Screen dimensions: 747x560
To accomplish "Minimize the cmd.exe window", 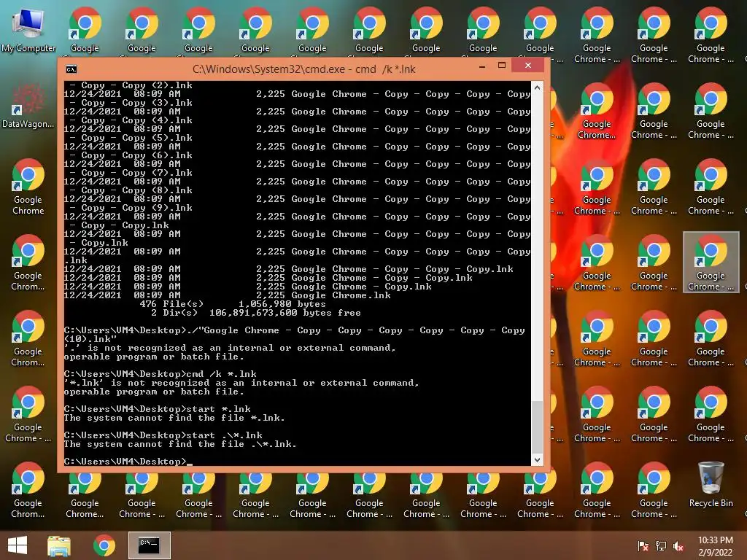I will (482, 66).
